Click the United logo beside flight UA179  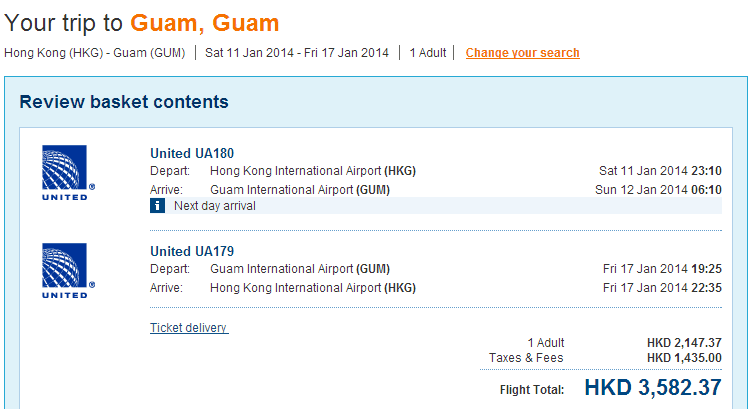click(66, 270)
